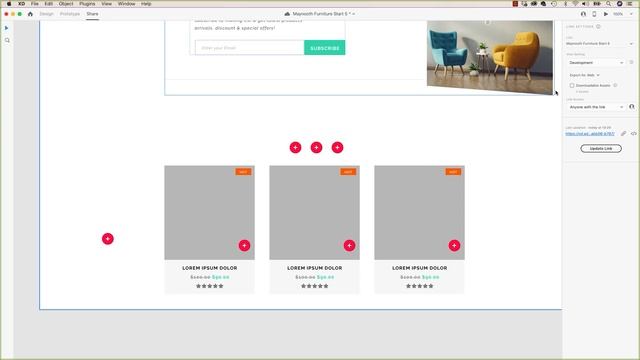The image size is (640, 360).
Task: Open the mobile device preview icon
Action: (594, 14)
